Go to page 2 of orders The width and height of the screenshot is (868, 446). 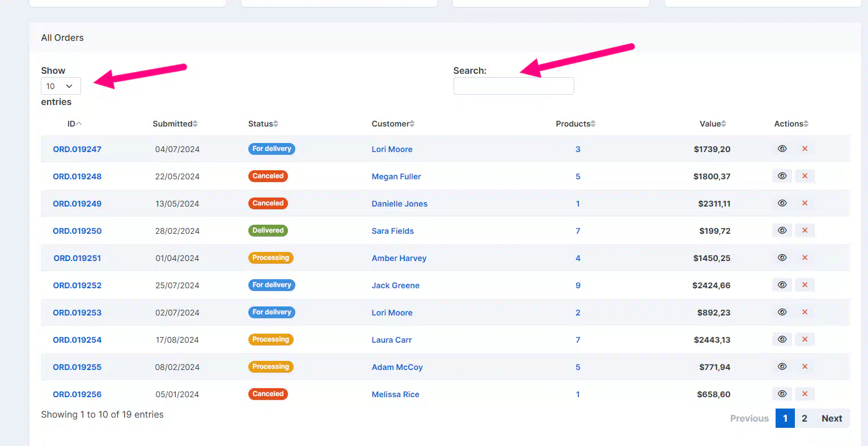804,418
